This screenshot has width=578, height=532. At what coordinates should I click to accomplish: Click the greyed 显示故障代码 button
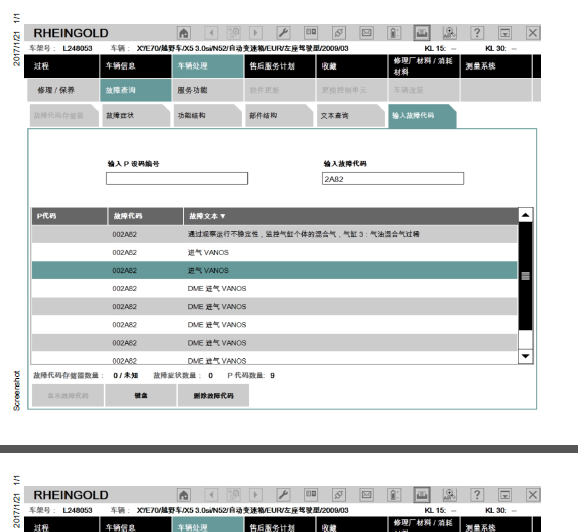(68, 396)
